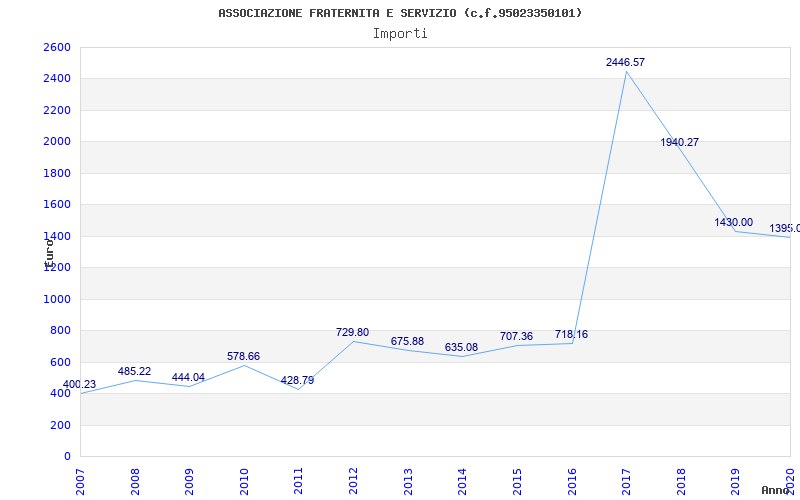This screenshot has height=500, width=800.
Task: Click the 729.80 data point label
Action: pyautogui.click(x=352, y=333)
